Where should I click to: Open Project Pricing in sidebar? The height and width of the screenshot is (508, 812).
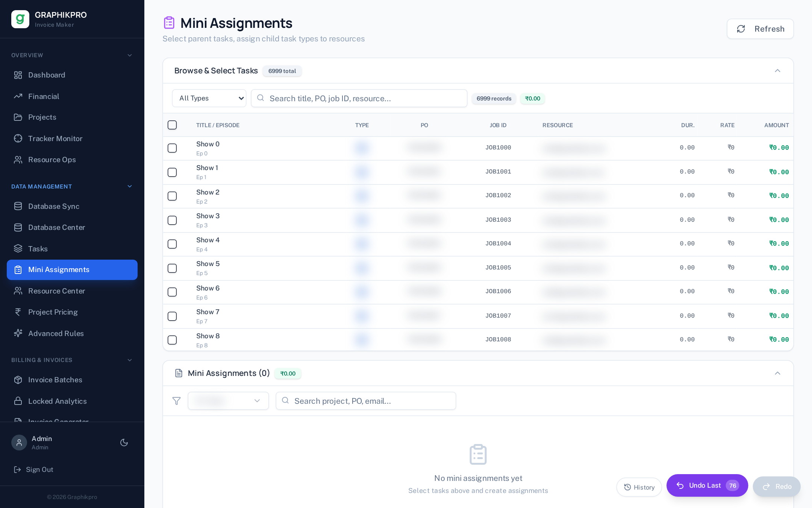[72, 312]
